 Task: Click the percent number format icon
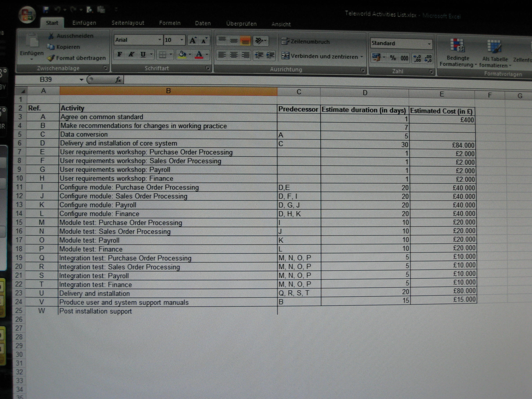pyautogui.click(x=393, y=58)
